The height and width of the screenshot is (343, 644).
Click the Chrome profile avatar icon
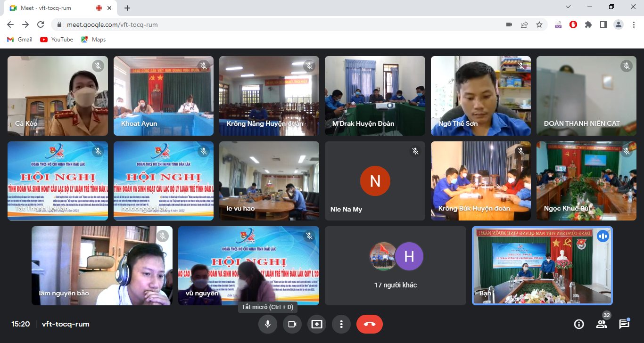[619, 24]
